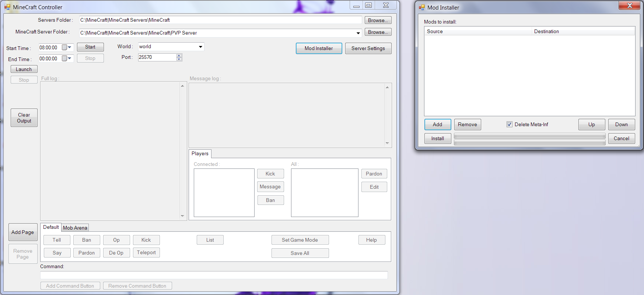Click Add in Mod Installer
Image resolution: width=644 pixels, height=295 pixels.
[x=438, y=124]
